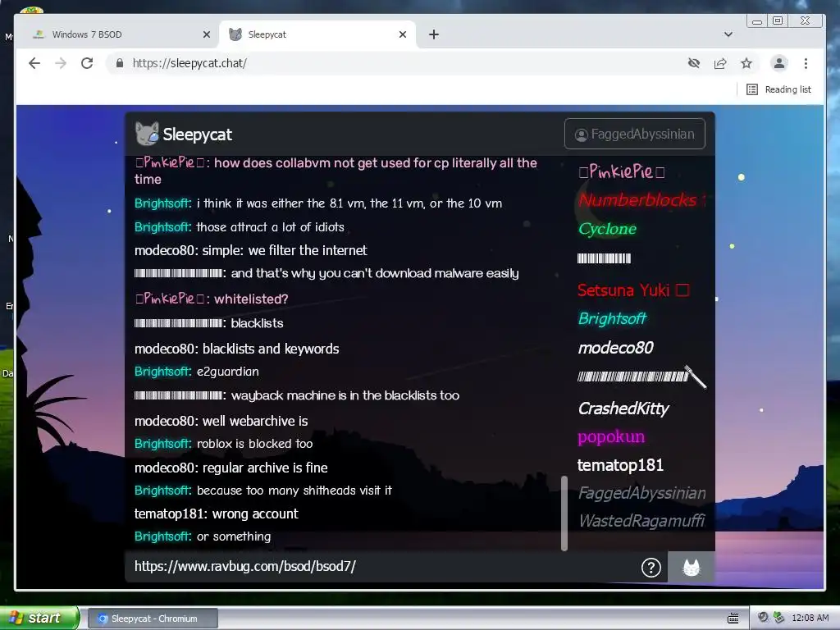Click the share page icon
This screenshot has height=630, width=840.
click(720, 63)
